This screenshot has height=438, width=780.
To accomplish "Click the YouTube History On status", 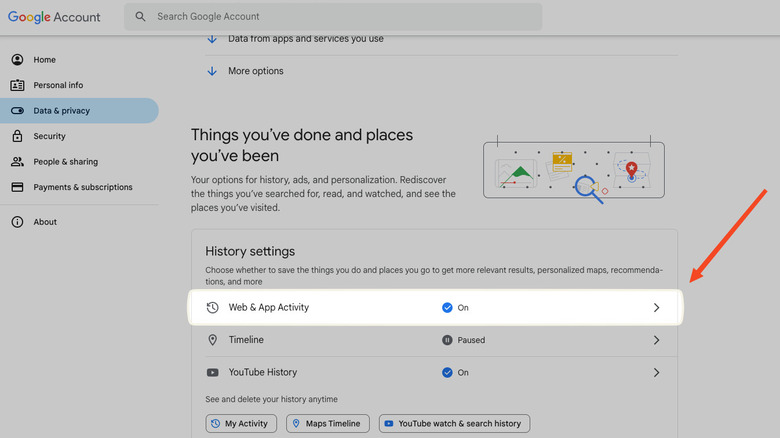I will pyautogui.click(x=455, y=372).
